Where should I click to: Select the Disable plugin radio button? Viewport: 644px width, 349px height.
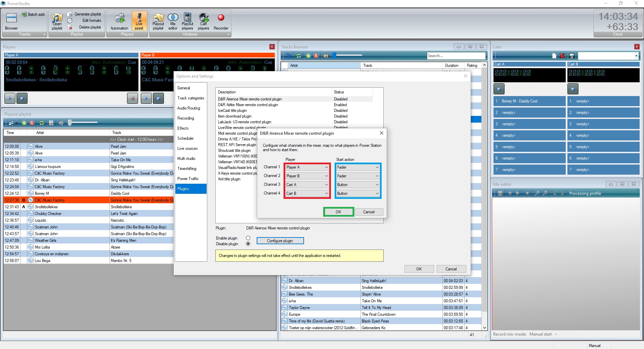point(248,244)
